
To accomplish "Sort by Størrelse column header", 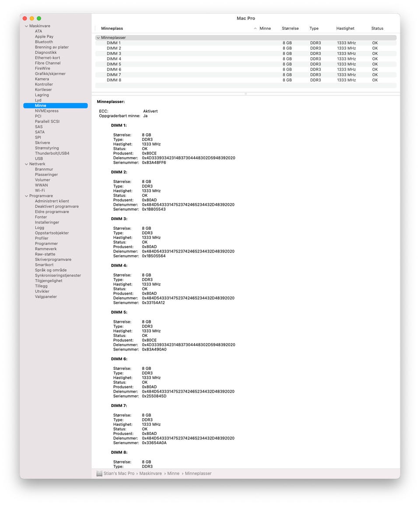I will pyautogui.click(x=290, y=28).
